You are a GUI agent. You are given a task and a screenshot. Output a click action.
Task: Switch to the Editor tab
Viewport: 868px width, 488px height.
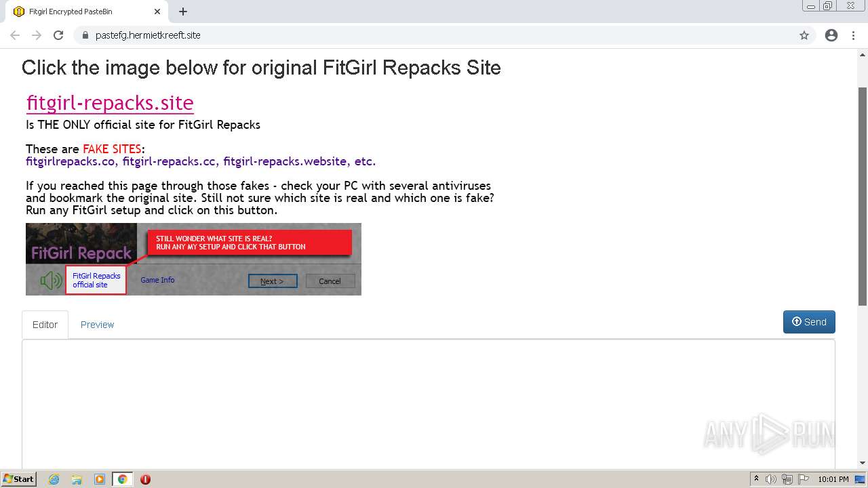45,325
